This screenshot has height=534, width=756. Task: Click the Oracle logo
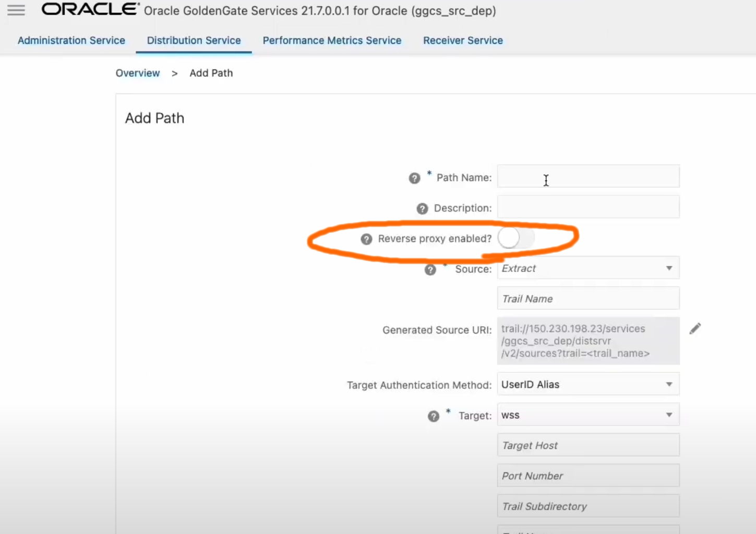pos(90,9)
